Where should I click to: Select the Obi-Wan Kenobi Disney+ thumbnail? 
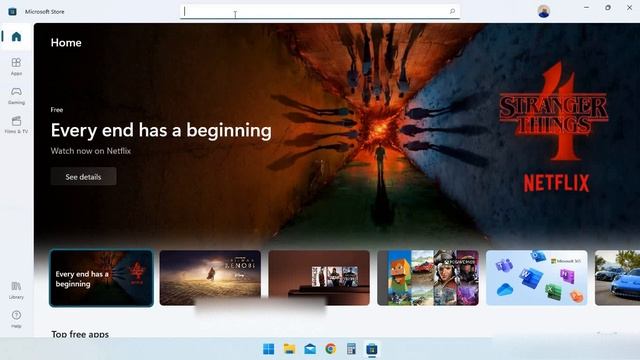point(210,278)
